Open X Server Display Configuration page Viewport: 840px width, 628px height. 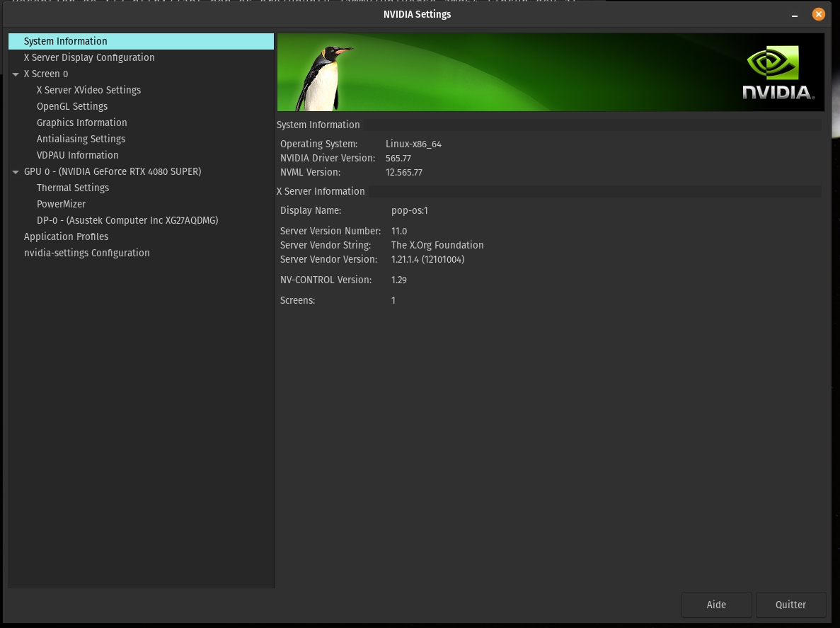coord(89,57)
